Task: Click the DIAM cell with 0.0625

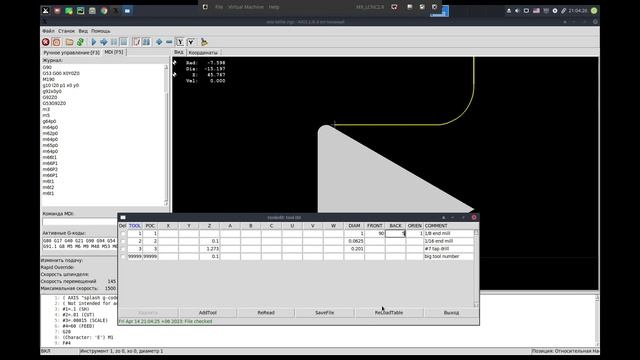Action: (354, 241)
